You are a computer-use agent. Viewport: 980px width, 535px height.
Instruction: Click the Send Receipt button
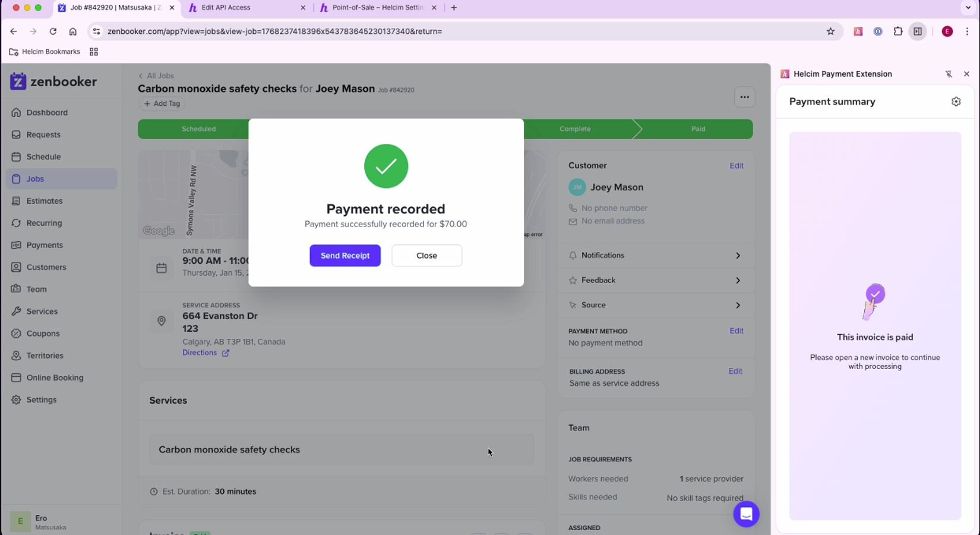tap(344, 256)
